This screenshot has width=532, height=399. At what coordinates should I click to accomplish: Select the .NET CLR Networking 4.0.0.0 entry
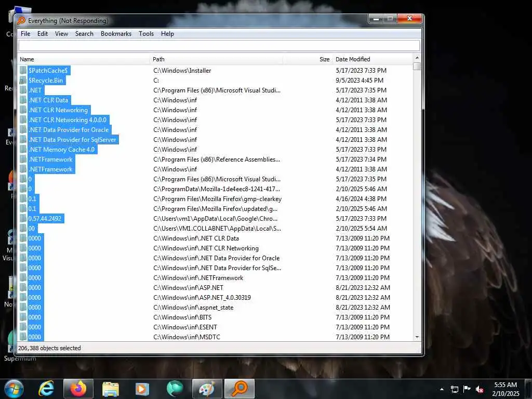[x=68, y=120]
